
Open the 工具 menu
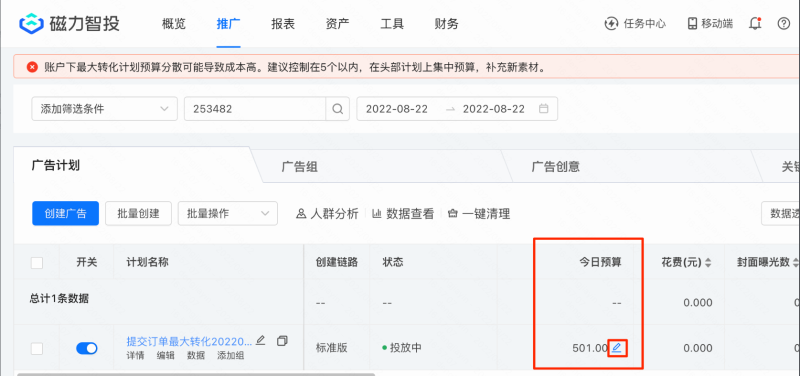tap(392, 23)
